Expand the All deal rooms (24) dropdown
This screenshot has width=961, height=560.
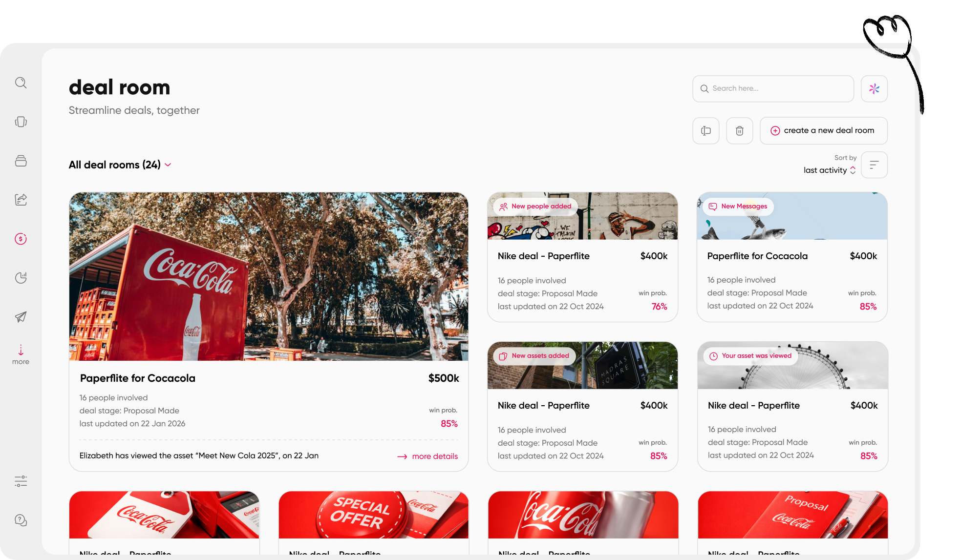point(120,165)
